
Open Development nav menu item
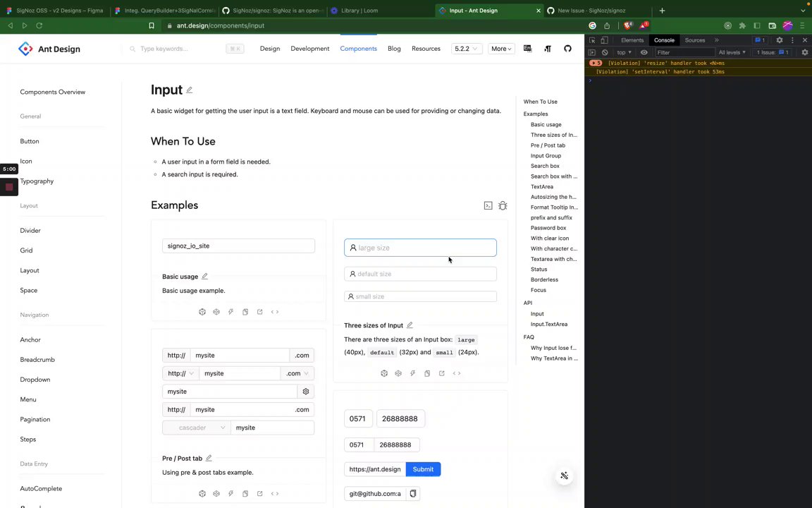pos(309,49)
